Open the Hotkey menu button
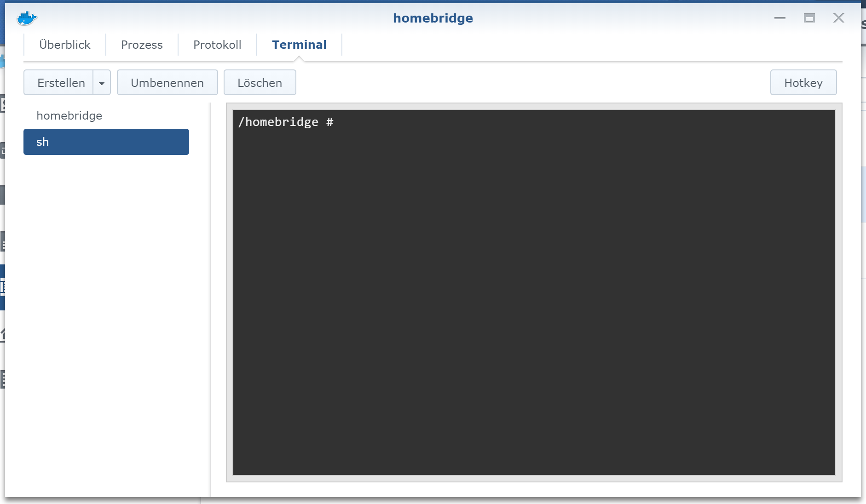The height and width of the screenshot is (504, 866). click(803, 83)
